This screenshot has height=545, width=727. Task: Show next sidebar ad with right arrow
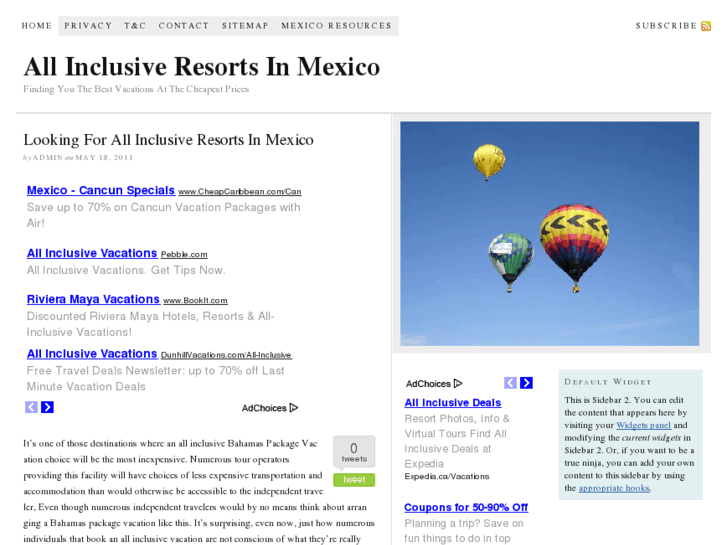point(526,383)
